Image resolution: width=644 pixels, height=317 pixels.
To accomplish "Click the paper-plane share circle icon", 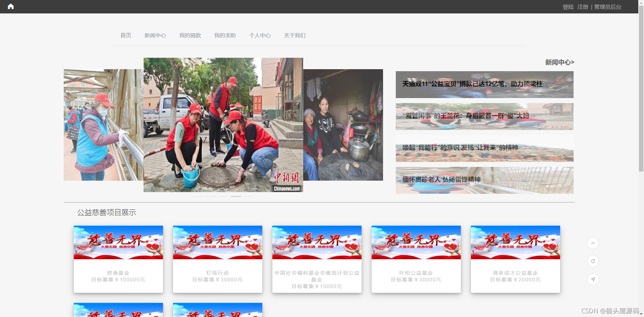I will pos(593,279).
